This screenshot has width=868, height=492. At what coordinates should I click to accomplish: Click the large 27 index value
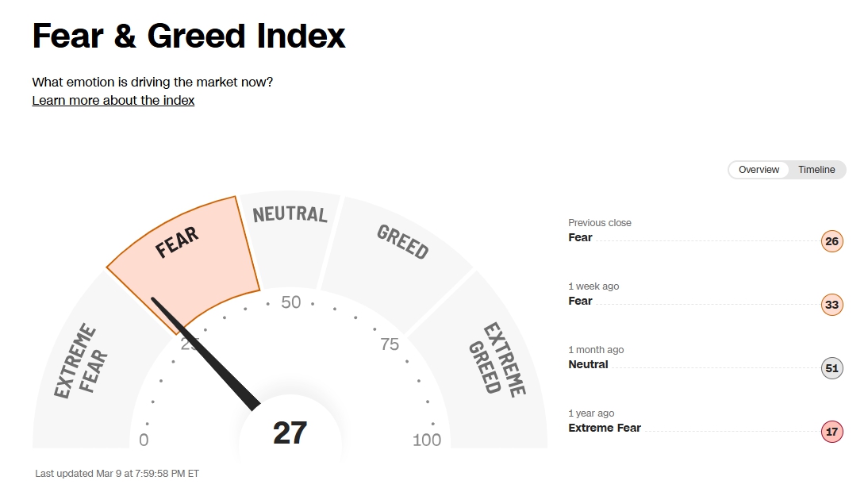coord(290,433)
